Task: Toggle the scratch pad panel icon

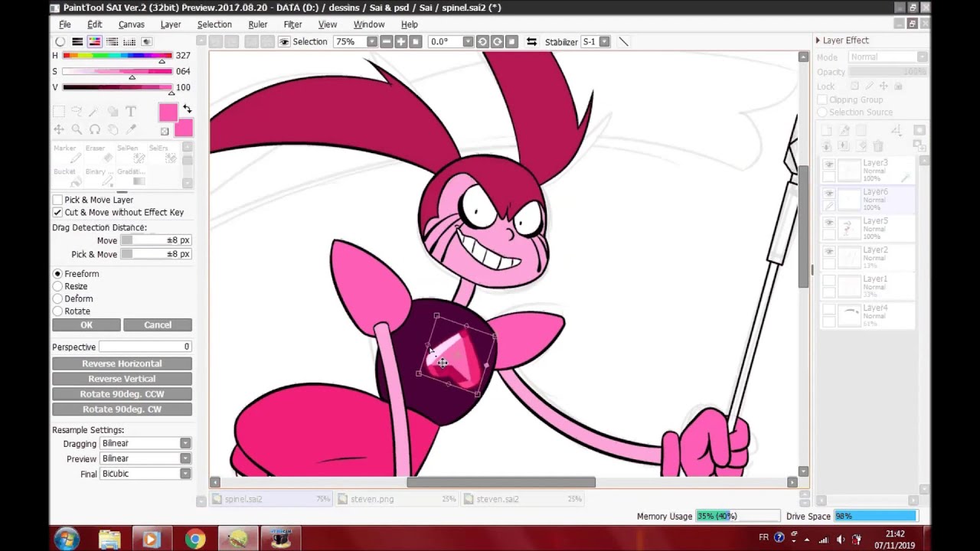Action: click(x=146, y=41)
